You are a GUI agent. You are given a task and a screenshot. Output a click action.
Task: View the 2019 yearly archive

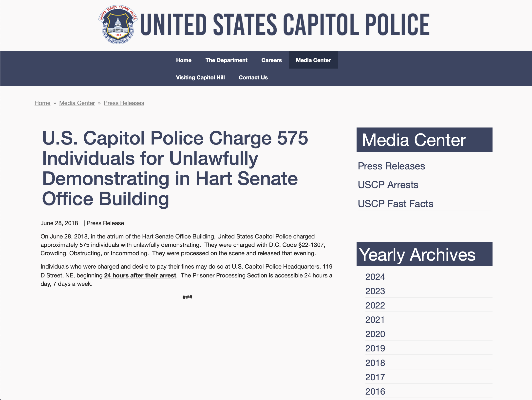click(x=375, y=348)
